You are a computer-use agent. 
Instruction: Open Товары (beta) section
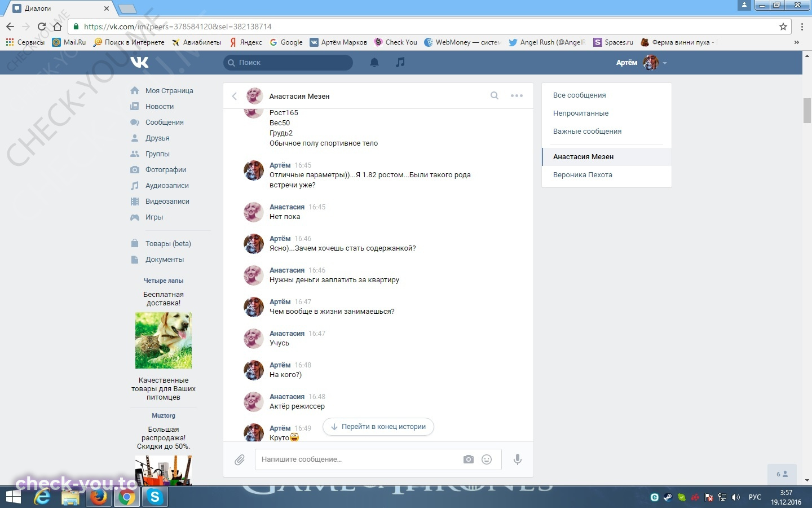(x=161, y=244)
